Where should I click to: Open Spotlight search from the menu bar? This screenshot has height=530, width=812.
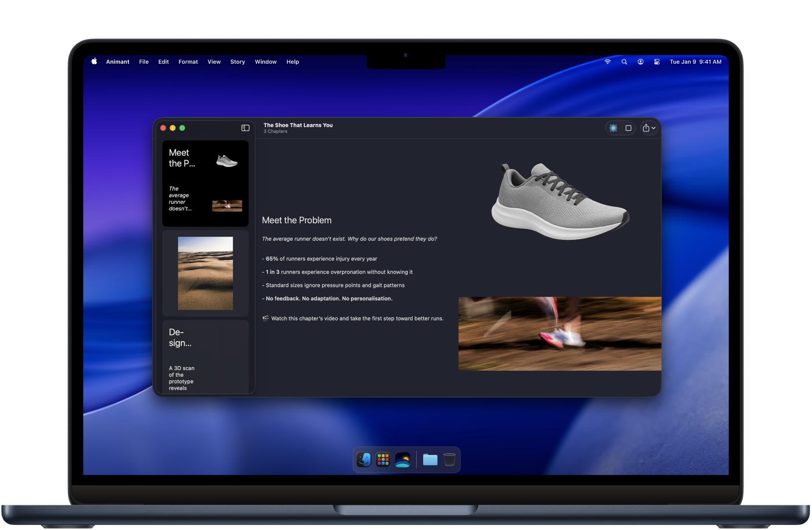[624, 62]
